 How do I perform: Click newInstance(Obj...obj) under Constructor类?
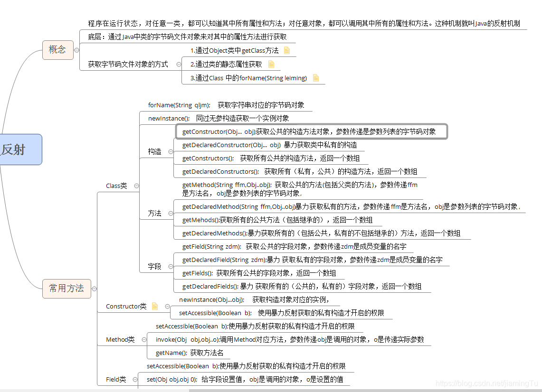tap(254, 300)
